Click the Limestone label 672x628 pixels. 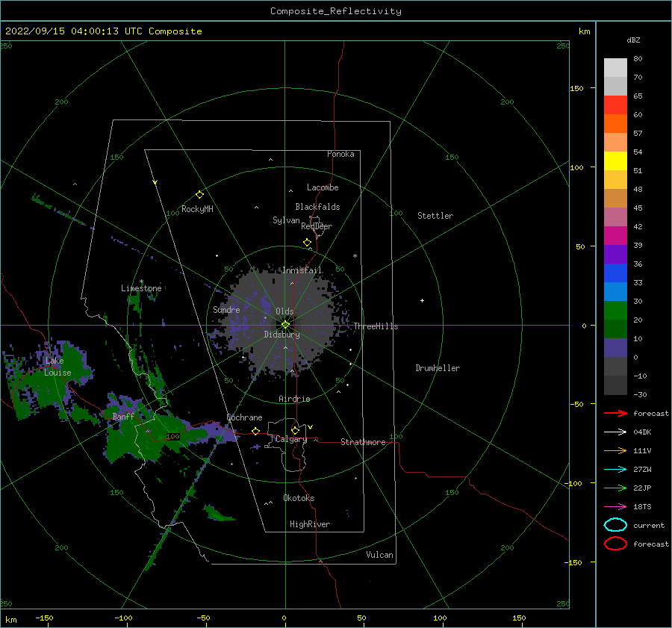(x=141, y=288)
